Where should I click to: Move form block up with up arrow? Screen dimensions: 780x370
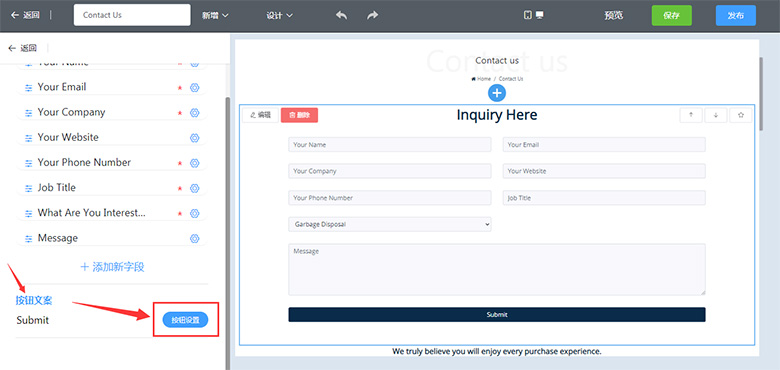point(690,115)
